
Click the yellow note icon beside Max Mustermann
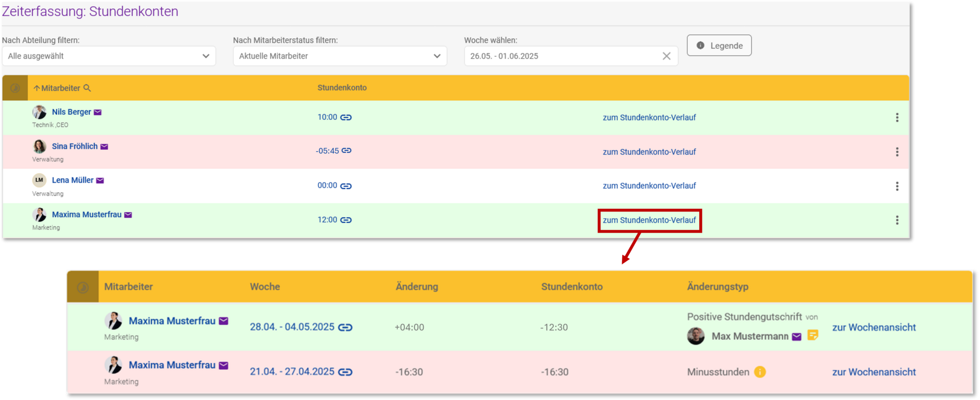pos(813,335)
